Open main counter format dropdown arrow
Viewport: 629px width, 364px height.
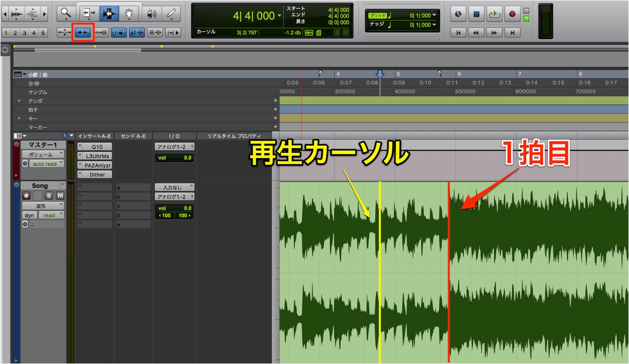[x=280, y=16]
